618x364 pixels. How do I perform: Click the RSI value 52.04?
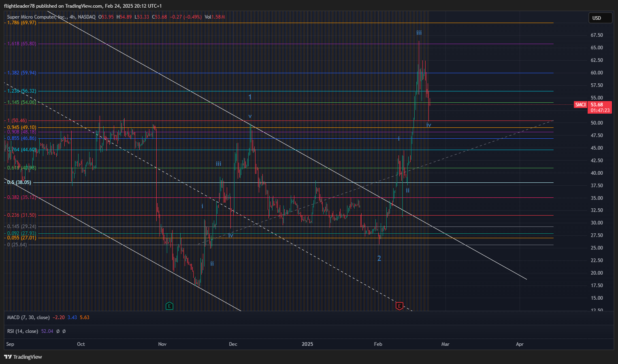47,331
